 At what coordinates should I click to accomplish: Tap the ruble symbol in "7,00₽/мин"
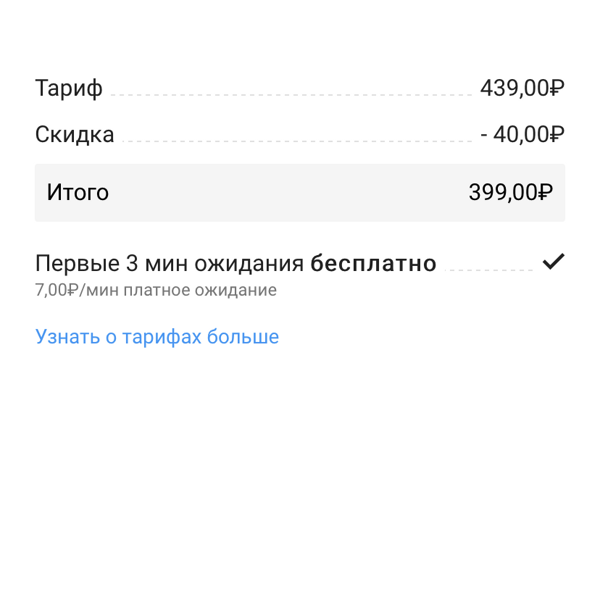click(x=72, y=290)
